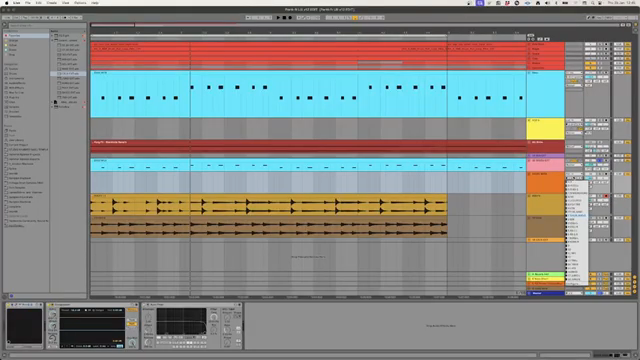
Task: Open the File menu
Action: click(28, 3)
